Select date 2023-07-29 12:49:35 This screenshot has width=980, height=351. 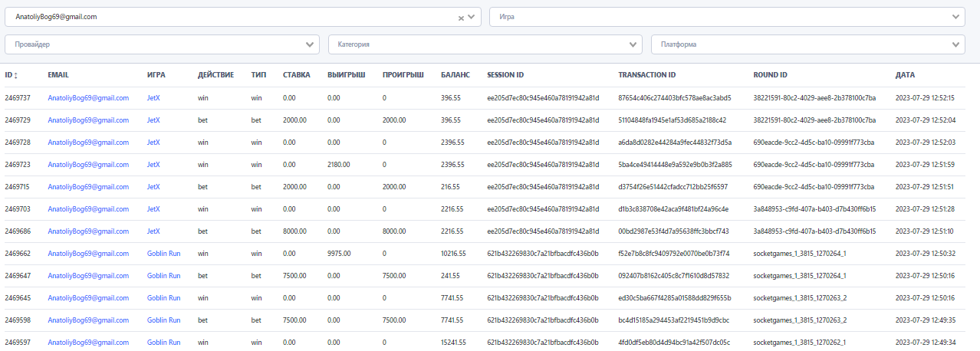tap(925, 320)
